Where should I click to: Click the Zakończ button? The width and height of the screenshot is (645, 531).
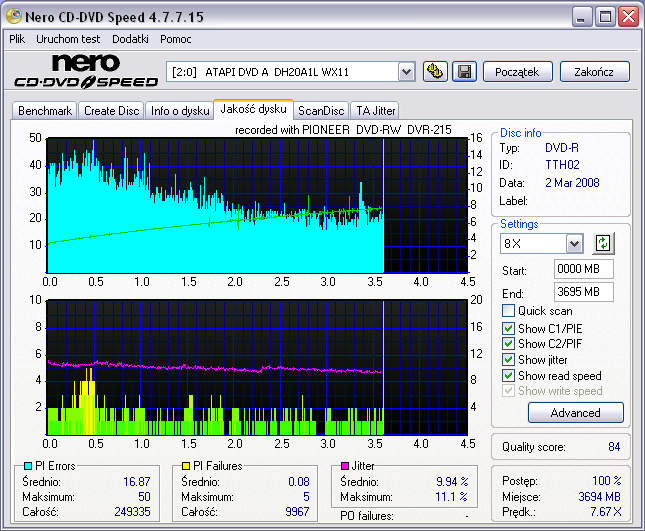tap(594, 72)
